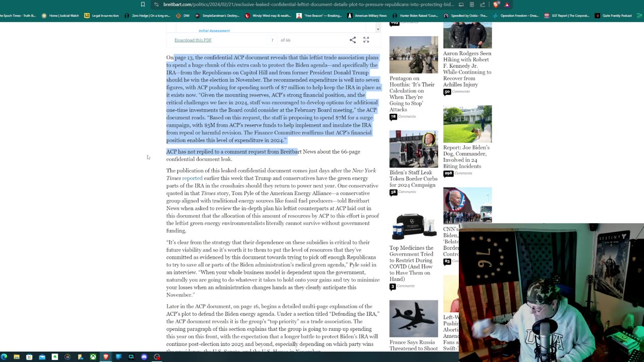Screen dimensions: 644x362
Task: Open the Speedtest by Ookla bookmark
Action: [x=465, y=16]
